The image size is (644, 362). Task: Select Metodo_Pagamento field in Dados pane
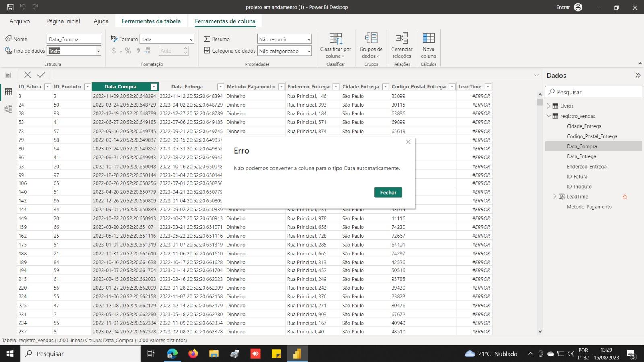(x=589, y=207)
